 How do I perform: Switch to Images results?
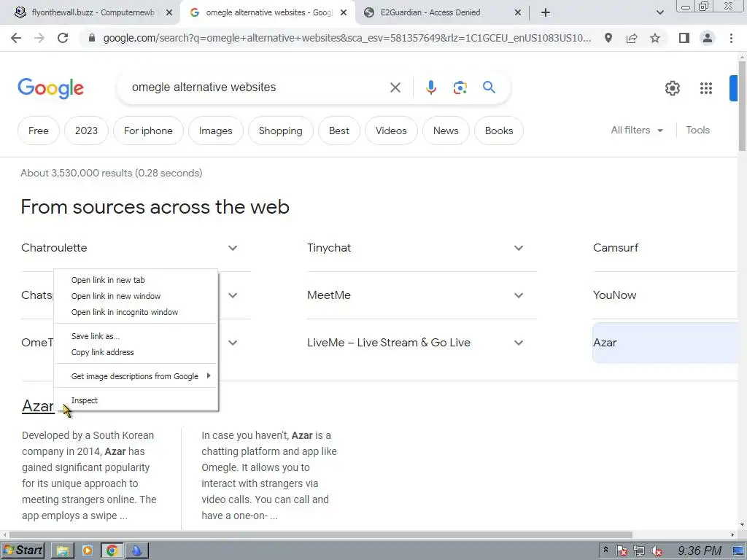[216, 131]
